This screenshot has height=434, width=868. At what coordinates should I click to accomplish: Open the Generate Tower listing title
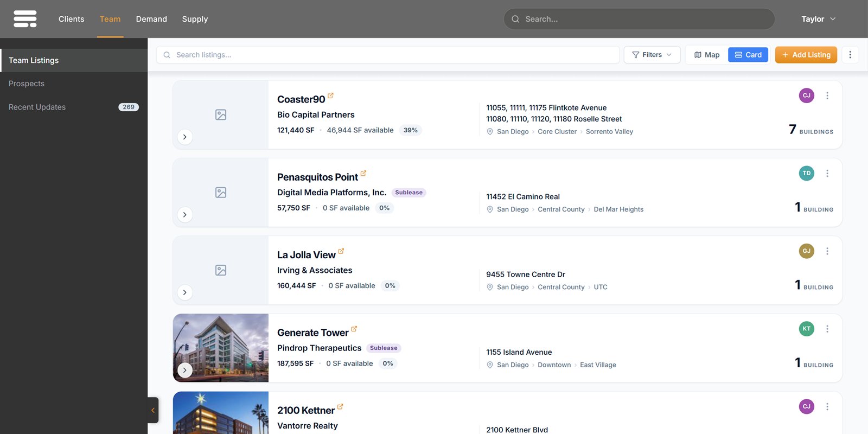(x=313, y=333)
